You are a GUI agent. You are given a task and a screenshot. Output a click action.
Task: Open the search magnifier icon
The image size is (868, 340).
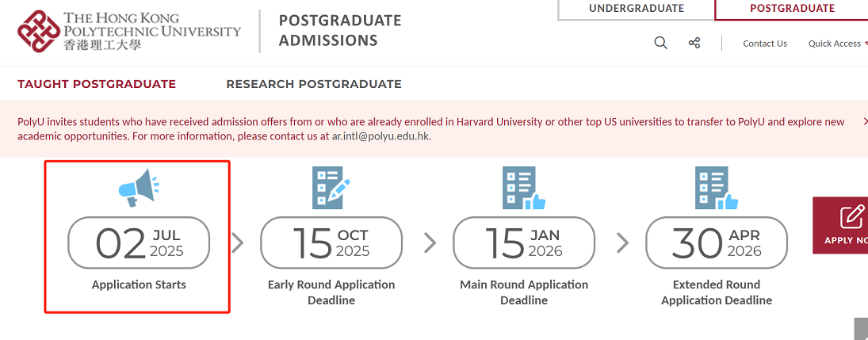click(660, 43)
